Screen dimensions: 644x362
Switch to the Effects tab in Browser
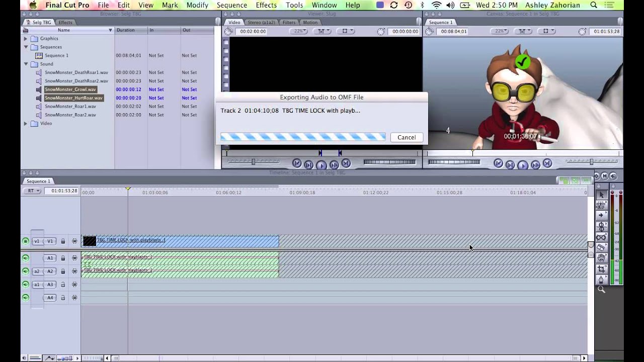[x=65, y=22]
